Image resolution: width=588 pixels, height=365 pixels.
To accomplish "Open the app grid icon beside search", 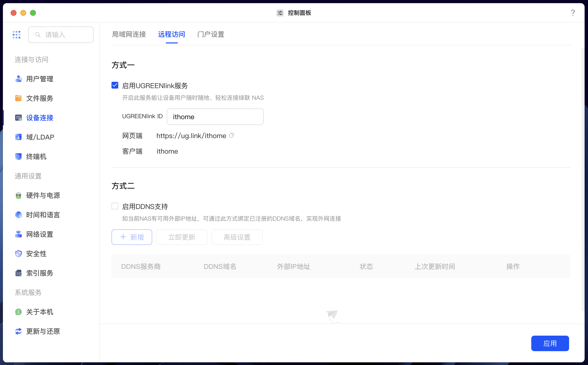I will [x=16, y=35].
